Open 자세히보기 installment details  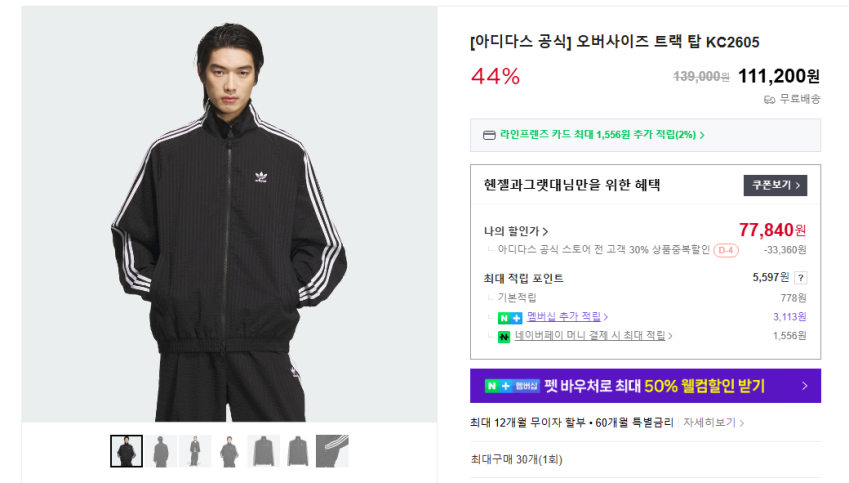point(713,423)
